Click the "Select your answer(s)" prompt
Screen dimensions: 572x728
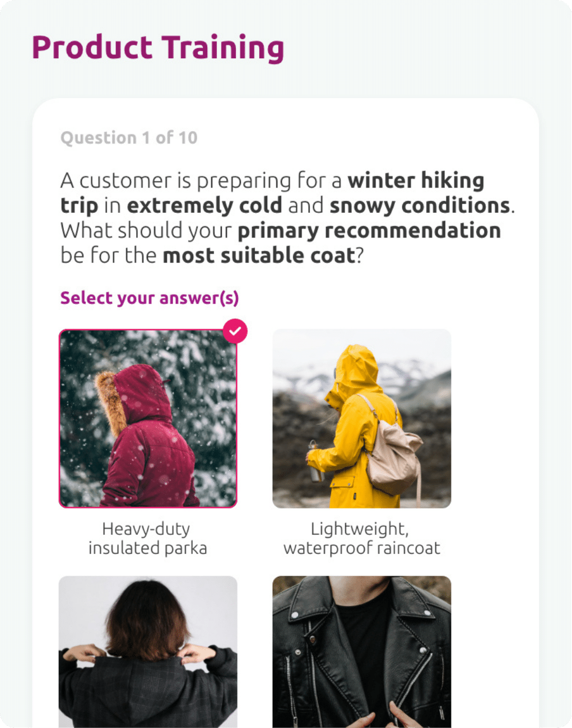tap(150, 298)
